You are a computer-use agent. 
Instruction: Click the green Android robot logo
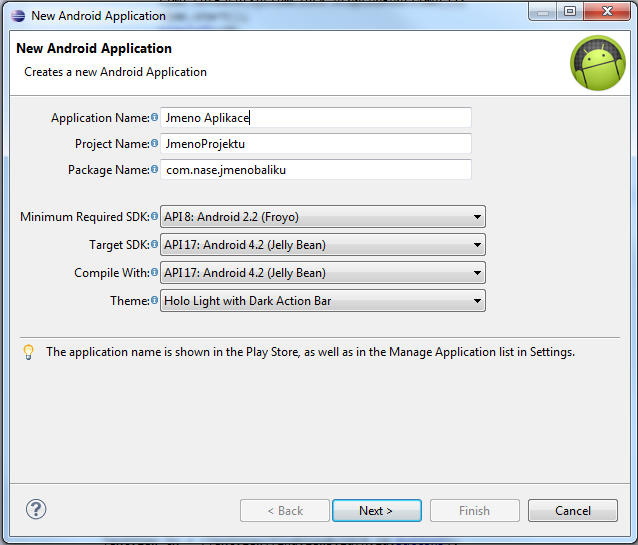click(598, 63)
